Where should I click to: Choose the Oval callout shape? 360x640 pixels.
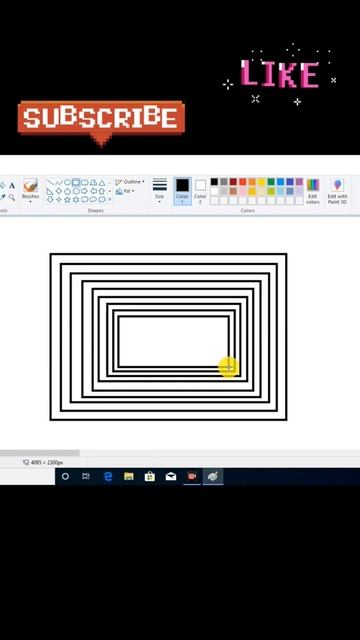click(x=93, y=200)
